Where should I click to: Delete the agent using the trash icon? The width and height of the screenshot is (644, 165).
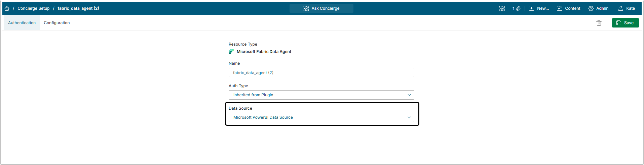(x=599, y=23)
